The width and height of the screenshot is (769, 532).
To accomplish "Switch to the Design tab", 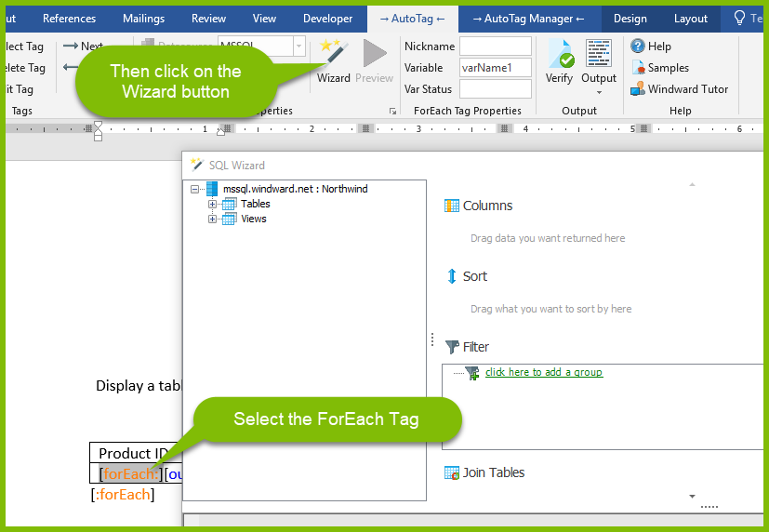I will click(x=630, y=19).
